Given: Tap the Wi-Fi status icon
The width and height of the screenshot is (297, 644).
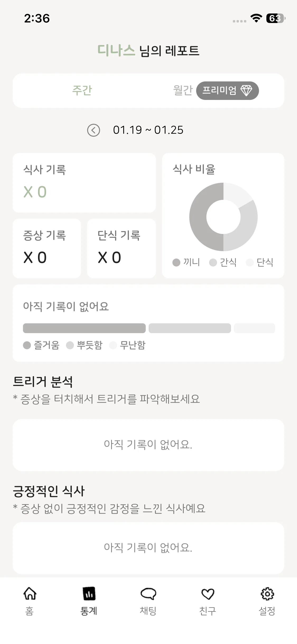Looking at the screenshot, I should [256, 18].
